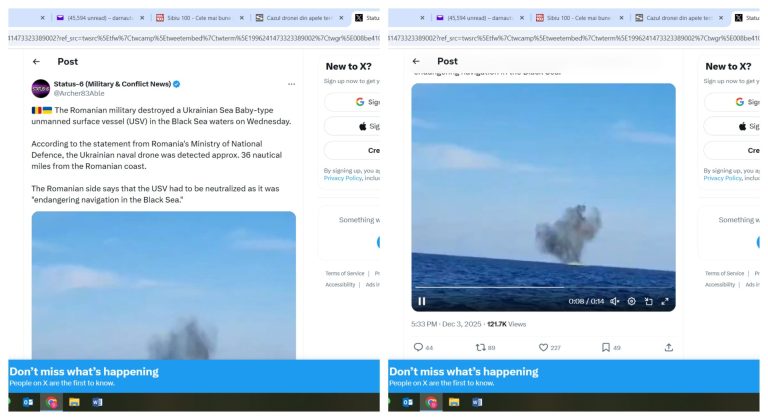Open the video player settings gear

tap(631, 301)
